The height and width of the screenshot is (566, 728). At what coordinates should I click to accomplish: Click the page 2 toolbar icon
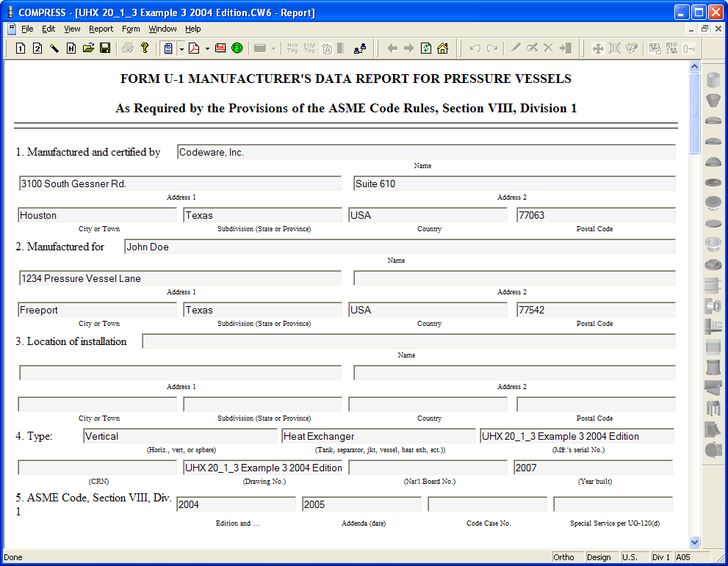[x=37, y=48]
